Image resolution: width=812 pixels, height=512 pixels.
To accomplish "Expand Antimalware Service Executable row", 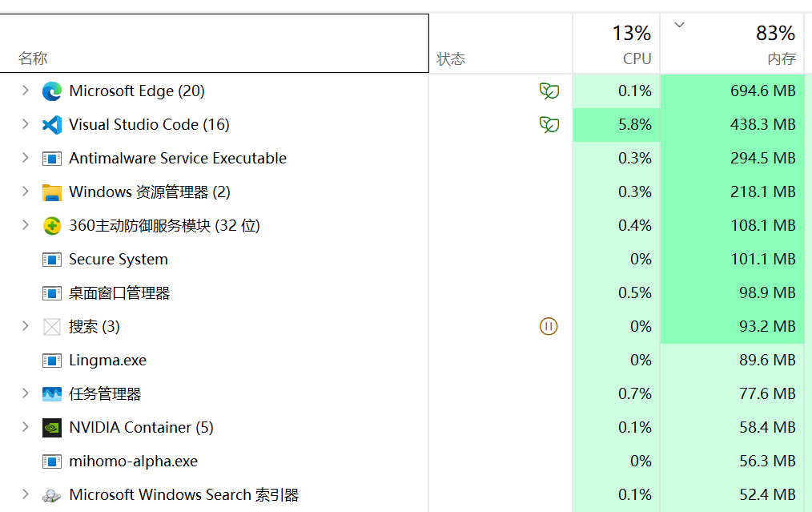I will tap(25, 158).
